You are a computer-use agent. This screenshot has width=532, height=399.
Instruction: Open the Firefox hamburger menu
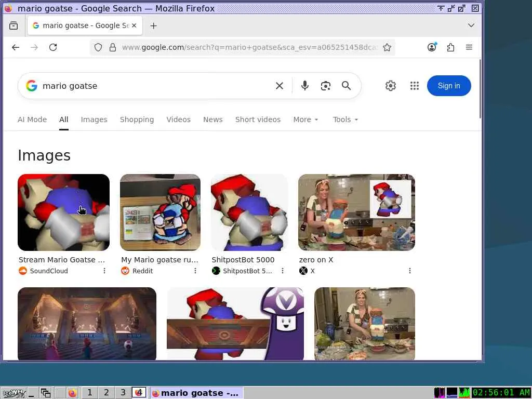tap(469, 47)
